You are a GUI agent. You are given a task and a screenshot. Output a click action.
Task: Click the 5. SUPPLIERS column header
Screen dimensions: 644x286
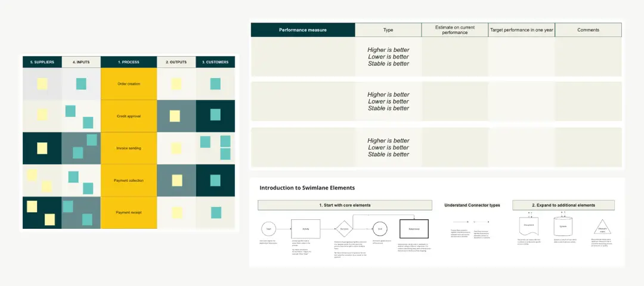tap(42, 62)
